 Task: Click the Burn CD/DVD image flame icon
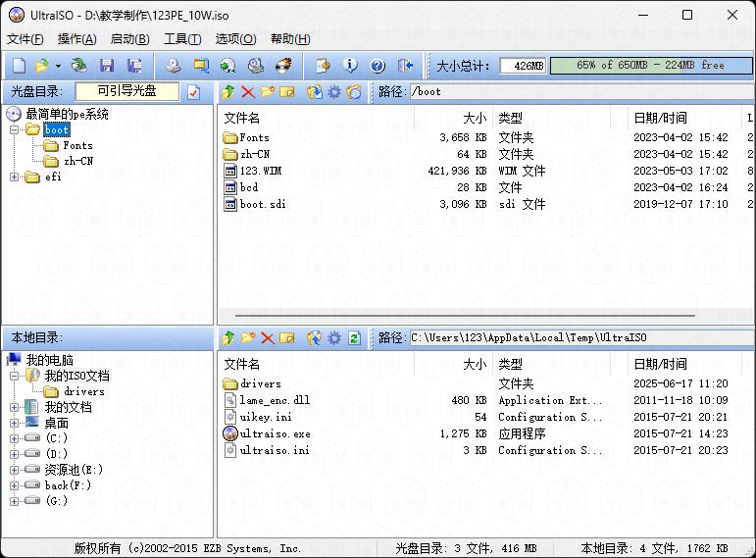[x=283, y=66]
